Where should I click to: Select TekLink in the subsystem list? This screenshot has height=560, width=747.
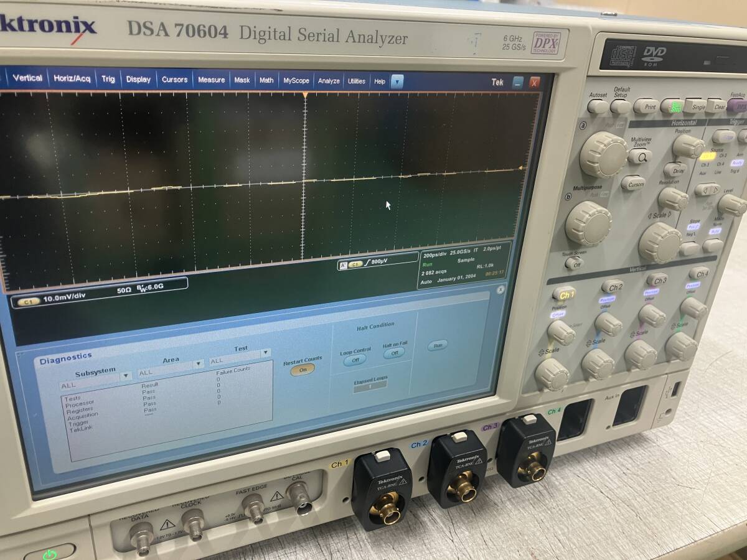(x=81, y=429)
